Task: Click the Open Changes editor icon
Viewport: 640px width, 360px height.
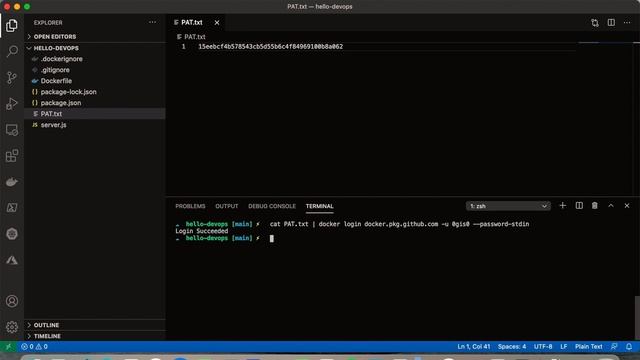Action: point(595,23)
